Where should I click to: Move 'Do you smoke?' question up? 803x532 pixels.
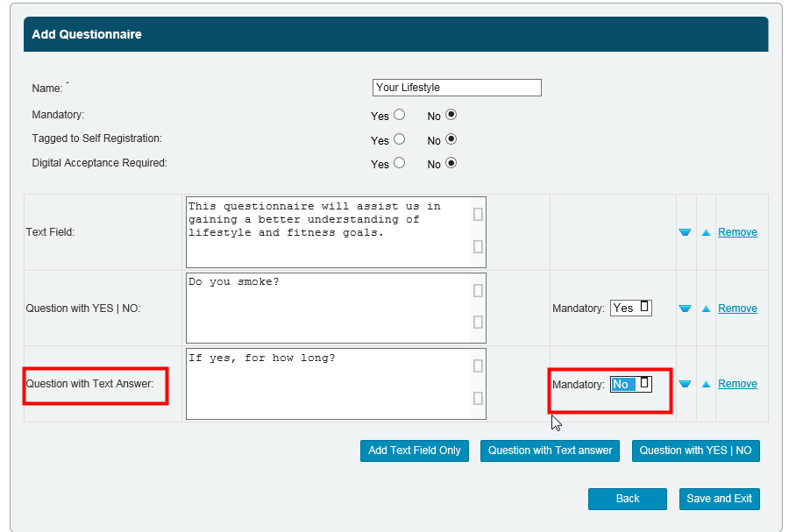click(706, 309)
